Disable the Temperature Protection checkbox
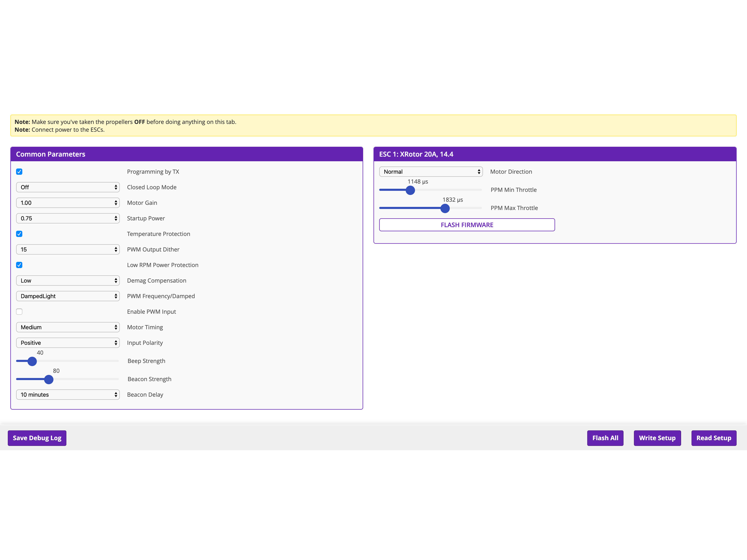The width and height of the screenshot is (747, 560). pyautogui.click(x=19, y=234)
